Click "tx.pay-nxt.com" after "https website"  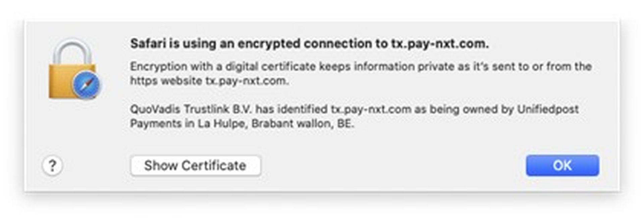pos(247,81)
